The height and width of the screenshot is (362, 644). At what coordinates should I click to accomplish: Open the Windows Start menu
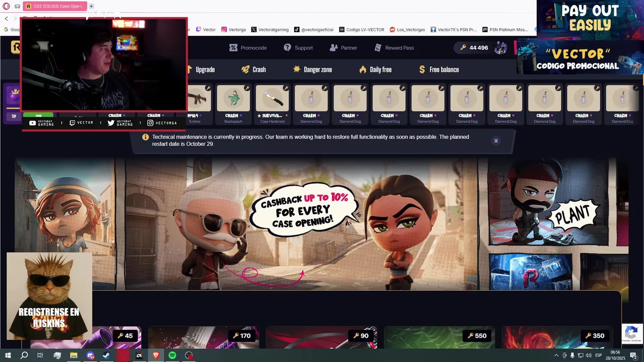coord(8,355)
